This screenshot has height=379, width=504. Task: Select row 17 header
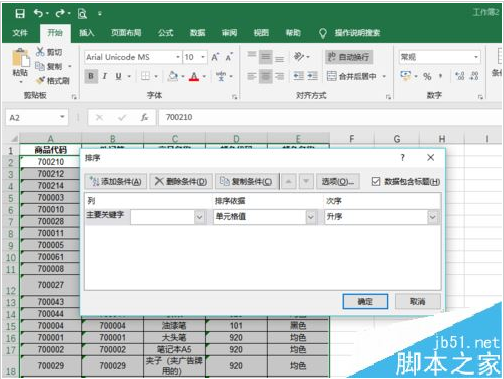[10, 350]
